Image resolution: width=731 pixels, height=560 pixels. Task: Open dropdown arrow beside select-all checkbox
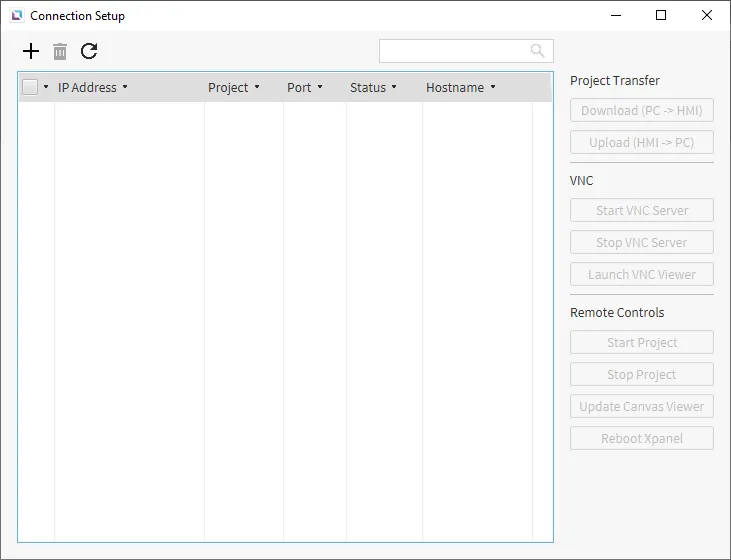[46, 87]
